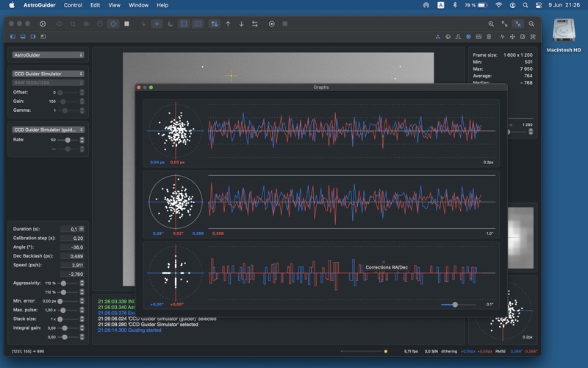Click the crossed tools settings icon

coord(533,36)
